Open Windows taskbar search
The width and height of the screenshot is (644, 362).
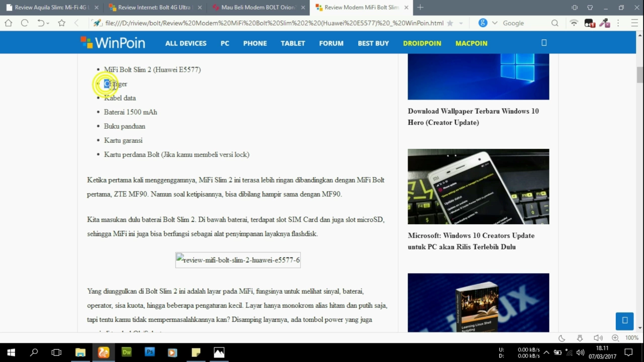34,352
